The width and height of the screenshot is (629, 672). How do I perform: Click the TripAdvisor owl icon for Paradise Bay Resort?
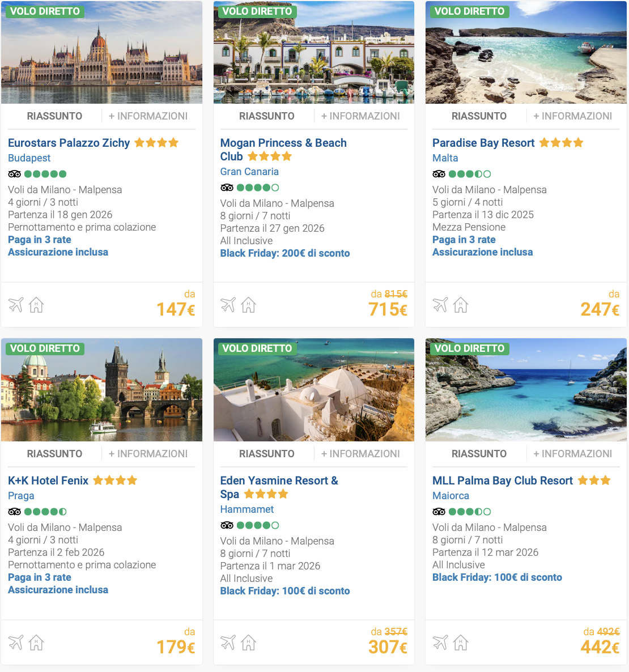[439, 174]
